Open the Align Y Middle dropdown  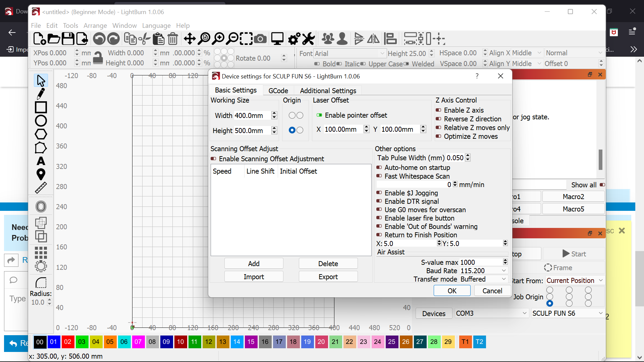coord(527,64)
